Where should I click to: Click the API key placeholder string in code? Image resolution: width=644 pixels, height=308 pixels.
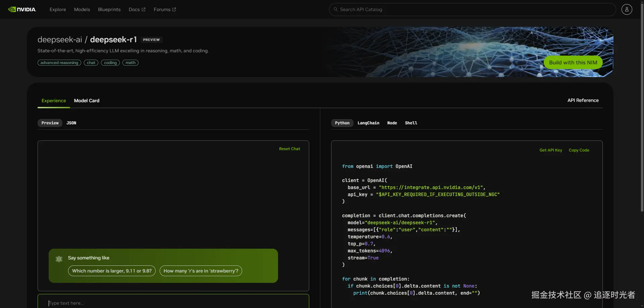tap(438, 194)
